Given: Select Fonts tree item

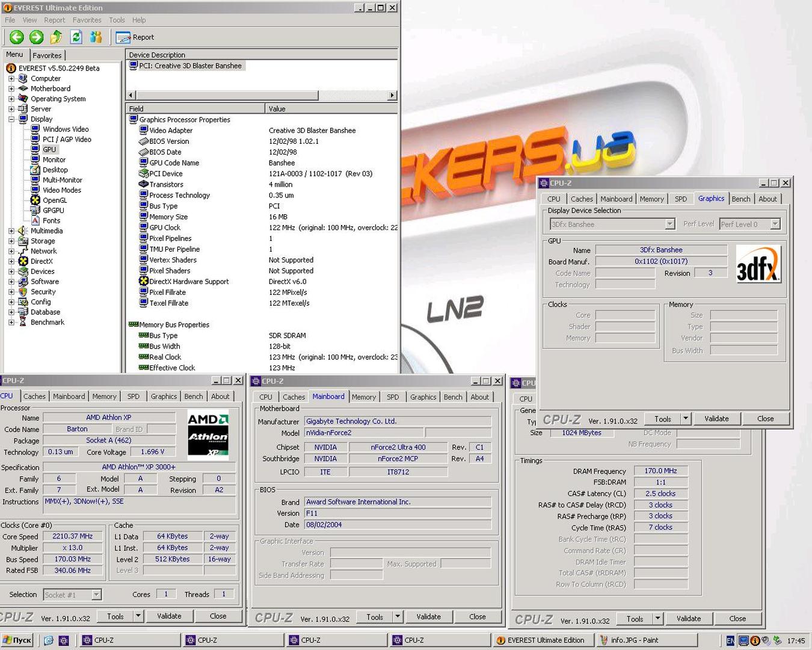Looking at the screenshot, I should pyautogui.click(x=51, y=221).
